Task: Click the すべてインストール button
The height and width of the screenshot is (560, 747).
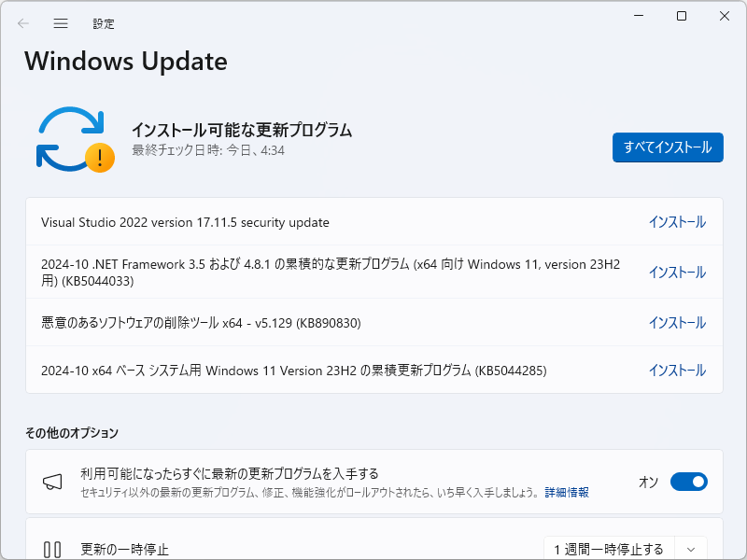Action: click(x=668, y=147)
